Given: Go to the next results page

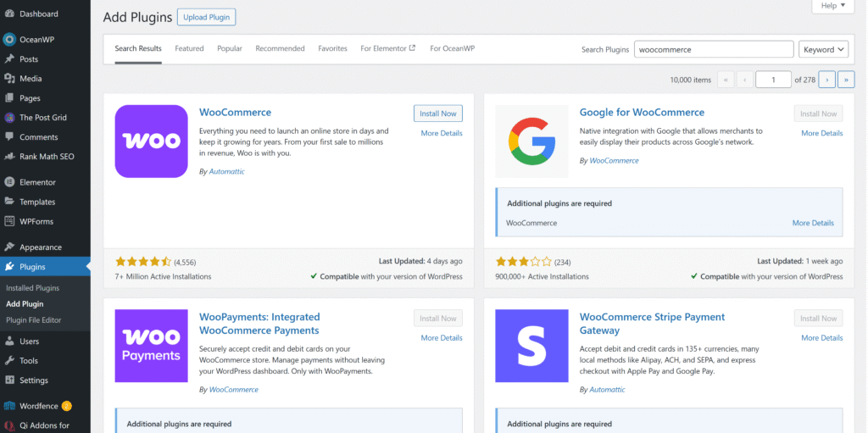Looking at the screenshot, I should 827,80.
